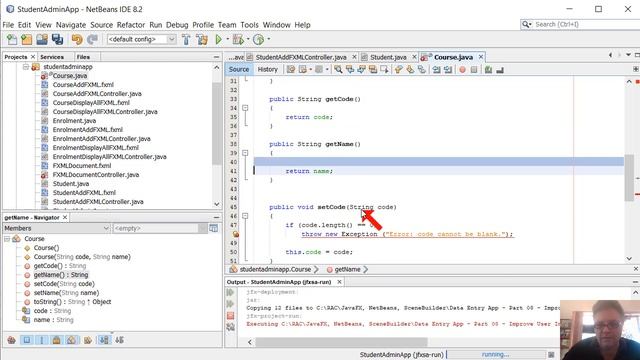This screenshot has width=640, height=360.
Task: Collapse the getCode method fold at line 34
Action: 245,108
